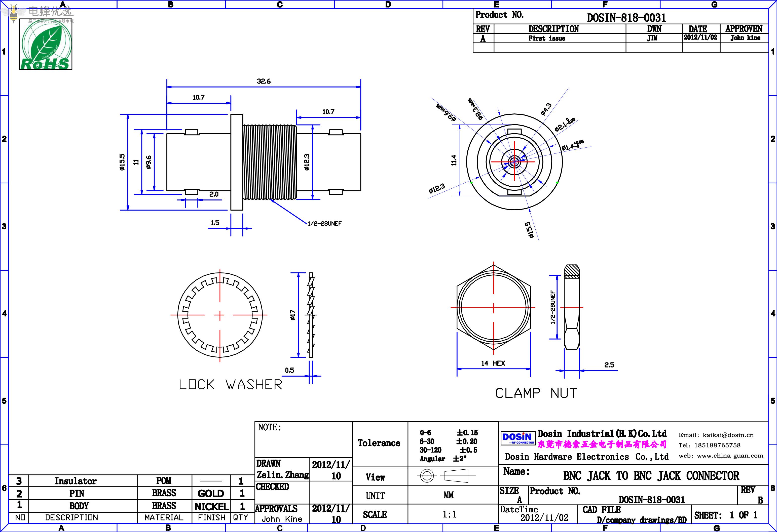
Task: Click the 1/2-28UNEF thread callout label
Action: point(324,224)
